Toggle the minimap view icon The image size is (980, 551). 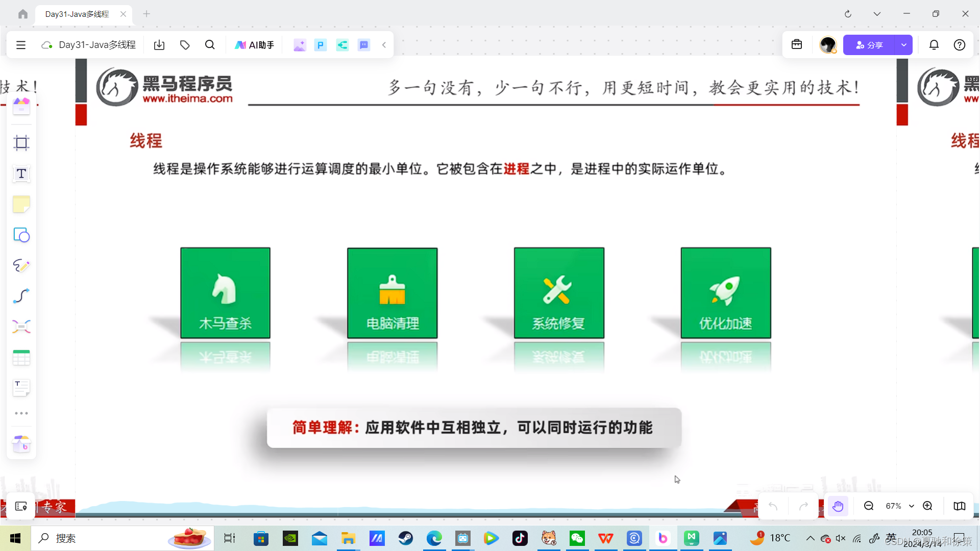pos(959,506)
